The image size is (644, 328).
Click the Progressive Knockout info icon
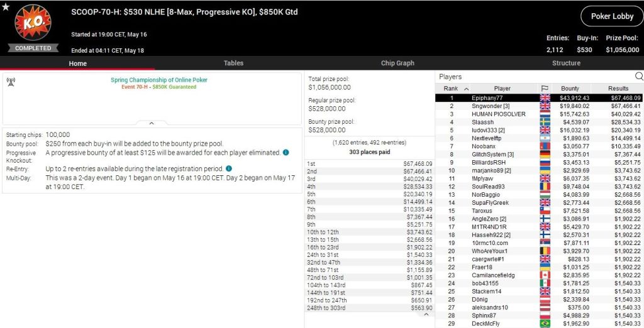point(286,153)
